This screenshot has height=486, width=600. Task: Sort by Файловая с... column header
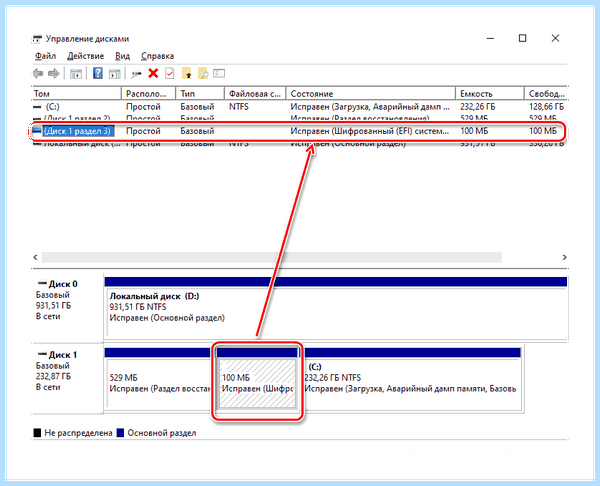[255, 93]
